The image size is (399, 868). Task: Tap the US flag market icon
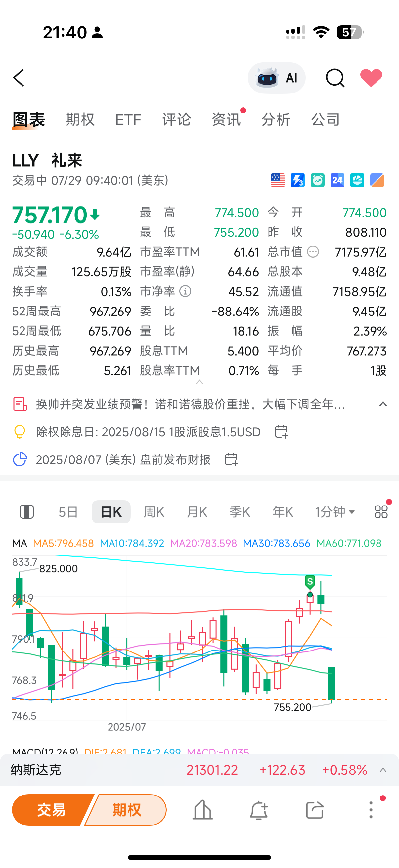[278, 181]
